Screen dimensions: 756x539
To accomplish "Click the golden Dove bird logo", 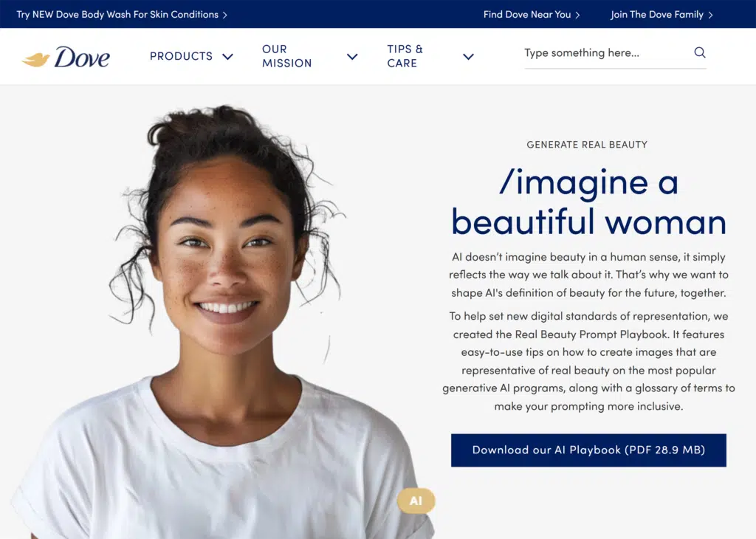I will (35, 59).
